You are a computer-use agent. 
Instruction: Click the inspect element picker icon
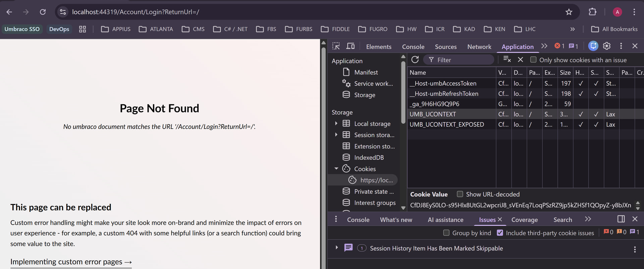pos(336,46)
